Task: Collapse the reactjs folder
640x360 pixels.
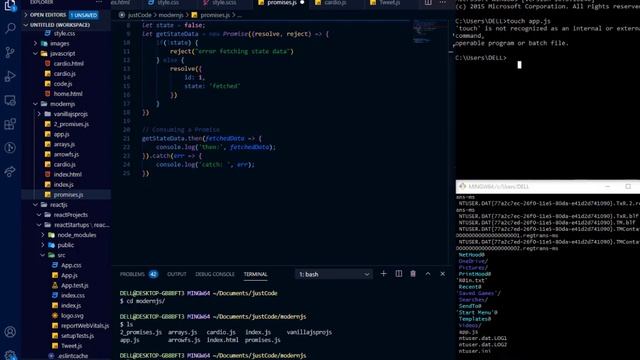Action: click(x=58, y=204)
